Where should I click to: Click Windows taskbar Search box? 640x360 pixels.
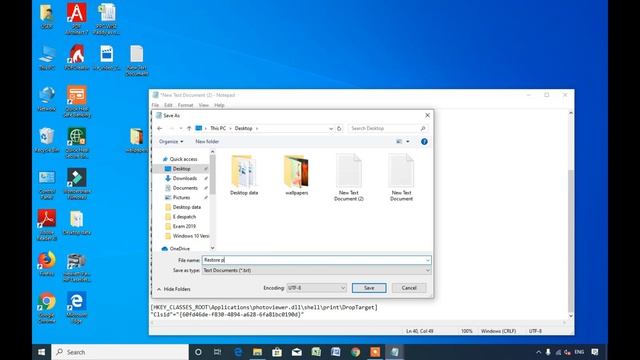pos(120,352)
